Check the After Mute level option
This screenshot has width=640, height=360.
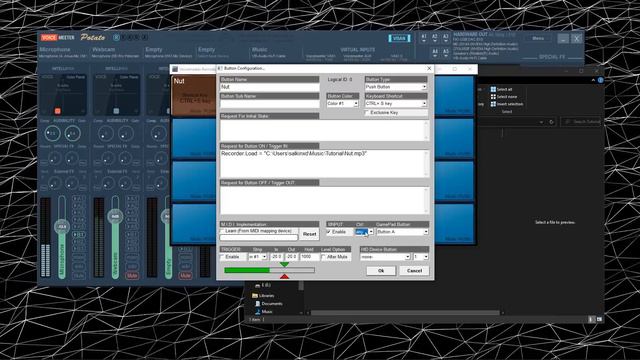point(324,257)
